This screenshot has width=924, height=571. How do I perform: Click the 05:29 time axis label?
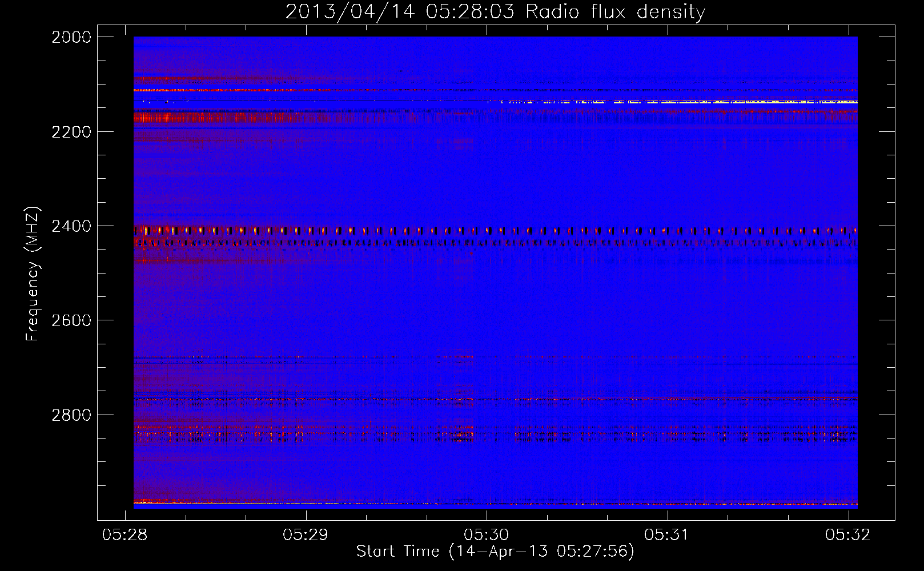[306, 534]
